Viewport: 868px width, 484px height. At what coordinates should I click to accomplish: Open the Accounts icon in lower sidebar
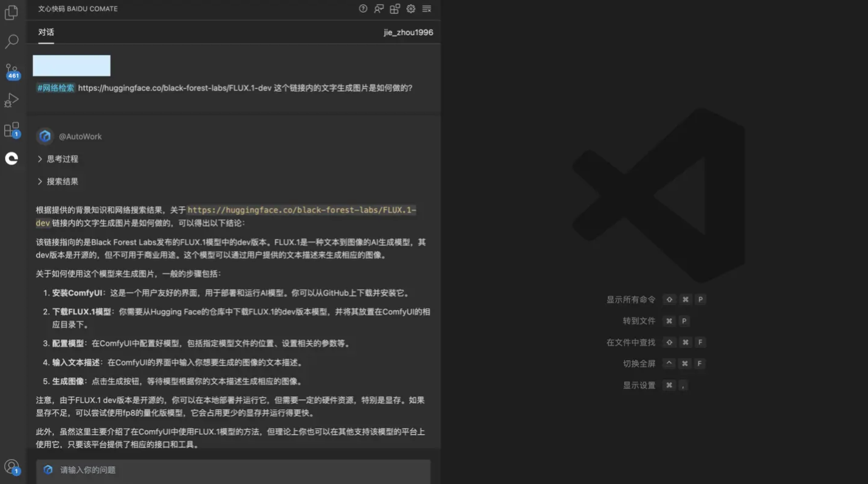pyautogui.click(x=12, y=466)
